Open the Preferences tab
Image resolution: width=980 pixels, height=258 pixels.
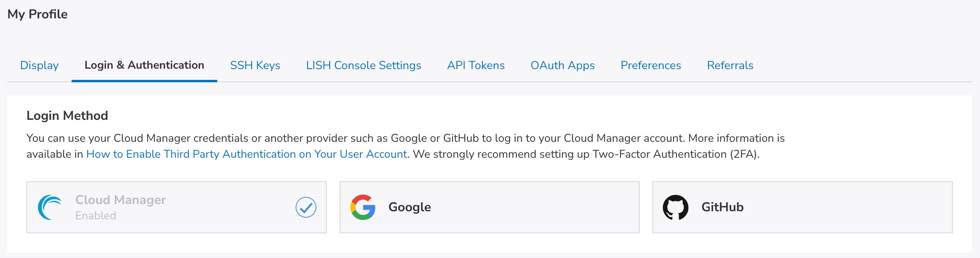pos(651,65)
